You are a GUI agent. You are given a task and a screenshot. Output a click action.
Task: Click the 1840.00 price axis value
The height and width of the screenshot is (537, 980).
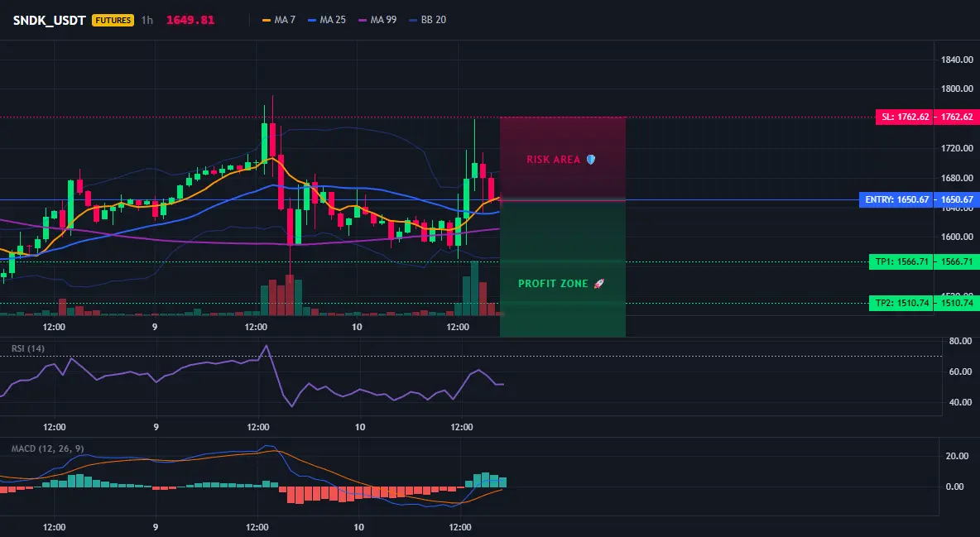957,60
